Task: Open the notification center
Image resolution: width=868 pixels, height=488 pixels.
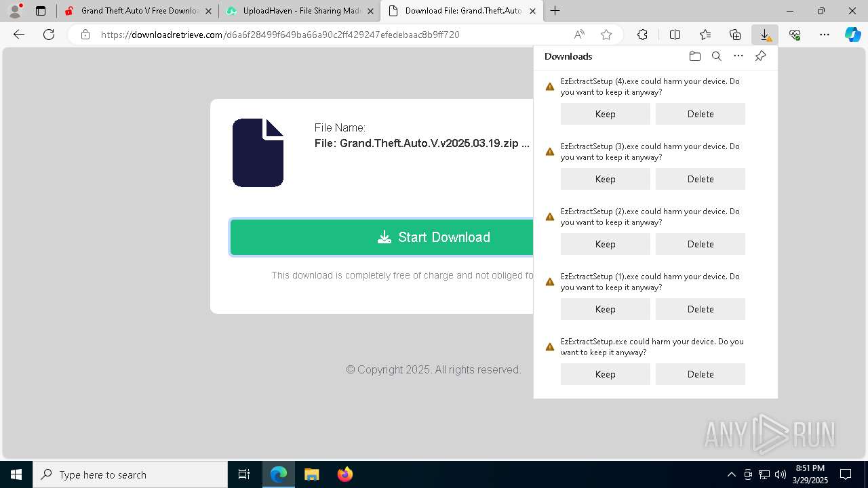Action: click(846, 474)
